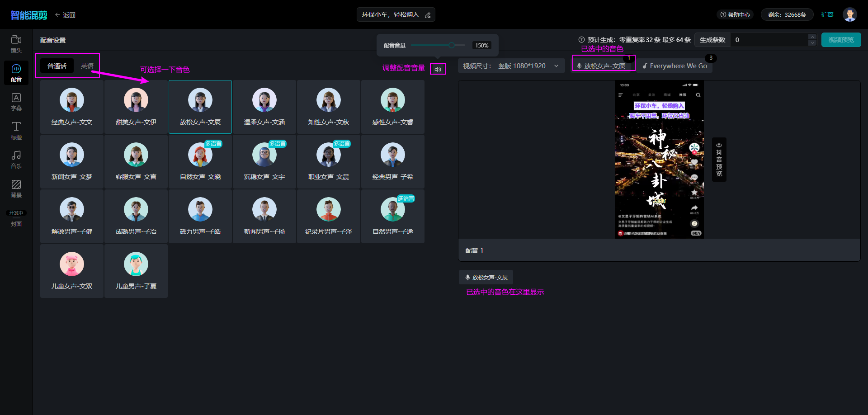Increase 生成条数 with the up arrow
868x415 pixels.
click(812, 37)
